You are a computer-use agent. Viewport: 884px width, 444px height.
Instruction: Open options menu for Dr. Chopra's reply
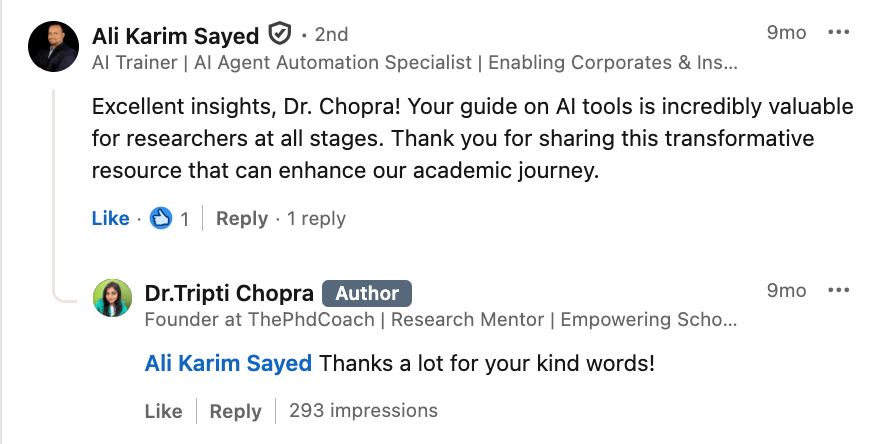[838, 291]
